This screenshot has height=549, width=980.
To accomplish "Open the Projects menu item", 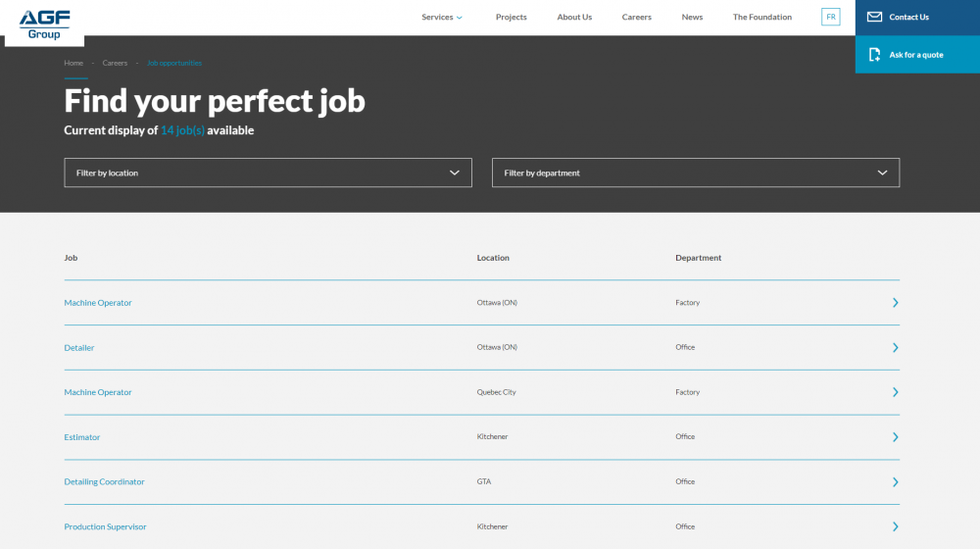I will 511,17.
